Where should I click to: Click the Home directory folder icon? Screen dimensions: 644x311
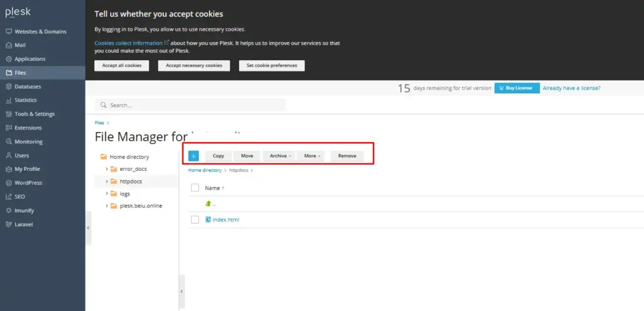coord(104,156)
